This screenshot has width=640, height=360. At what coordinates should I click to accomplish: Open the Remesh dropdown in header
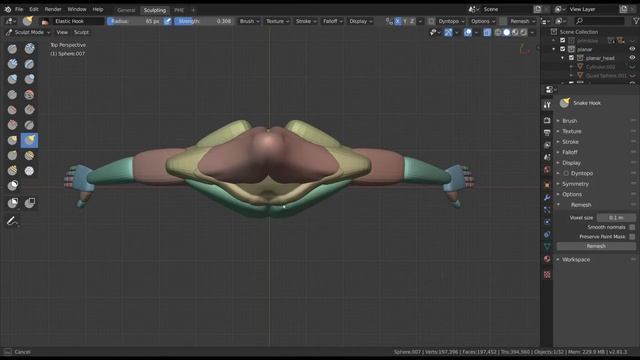(522, 21)
